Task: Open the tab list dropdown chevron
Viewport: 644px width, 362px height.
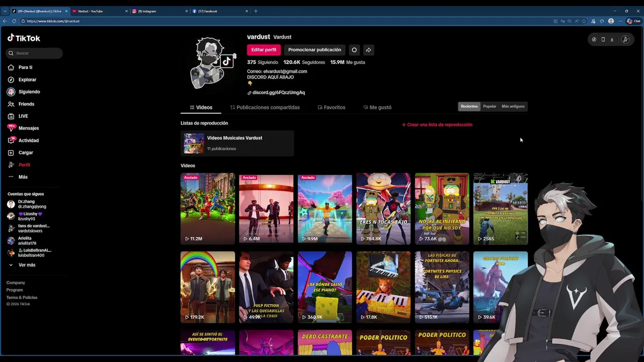Action: [5, 11]
